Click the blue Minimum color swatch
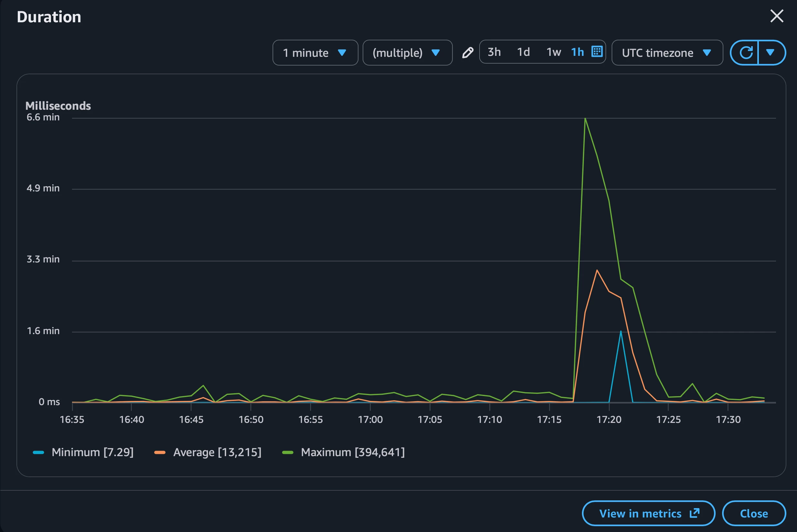This screenshot has width=797, height=532. point(38,452)
